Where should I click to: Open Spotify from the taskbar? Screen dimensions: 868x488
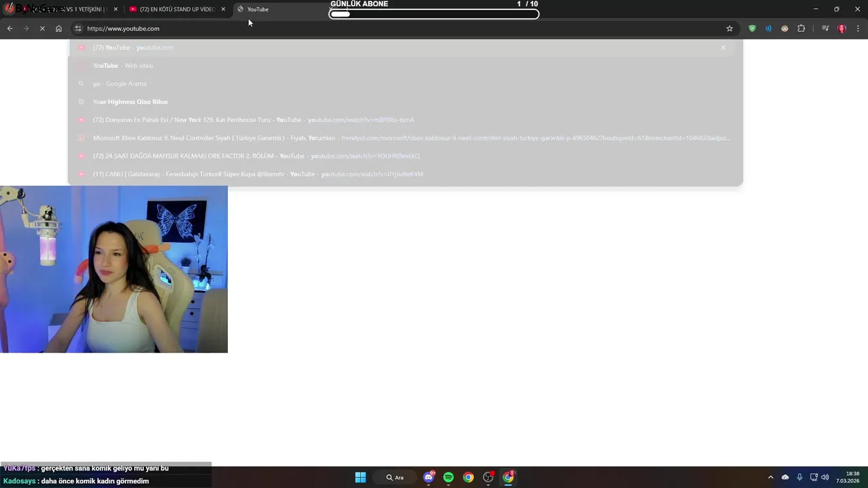448,477
